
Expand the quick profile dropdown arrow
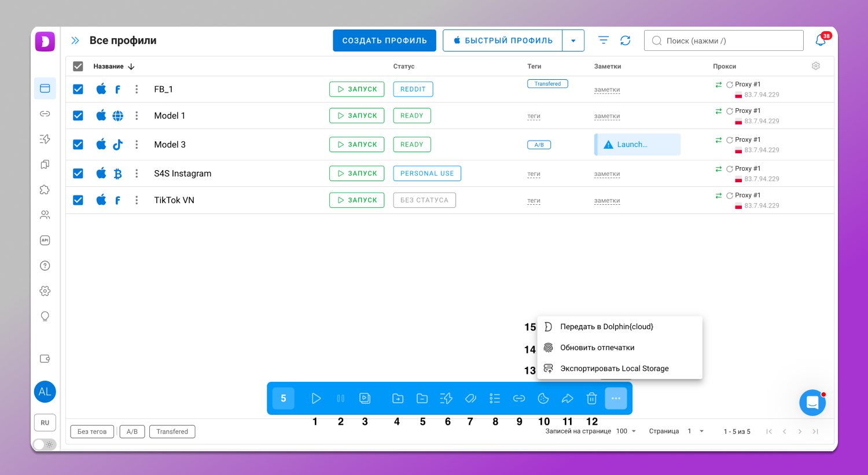(573, 40)
